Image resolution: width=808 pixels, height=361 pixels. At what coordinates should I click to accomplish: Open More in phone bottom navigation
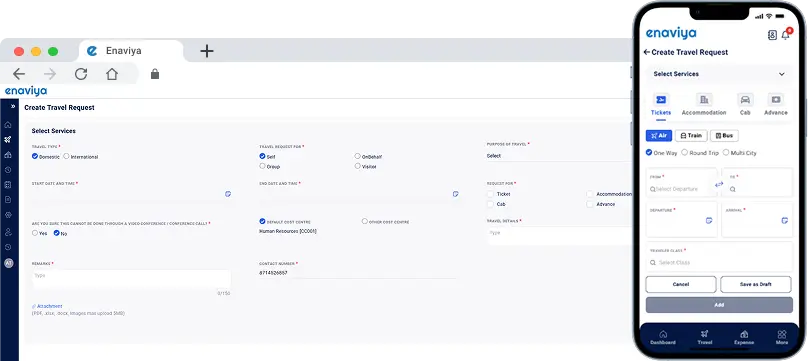pyautogui.click(x=782, y=337)
